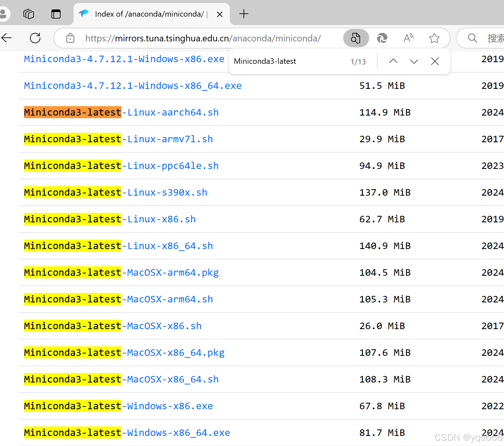Image resolution: width=504 pixels, height=446 pixels.
Task: Open Miniconda3-latest-Linux-armv7l.sh link
Action: [x=119, y=139]
